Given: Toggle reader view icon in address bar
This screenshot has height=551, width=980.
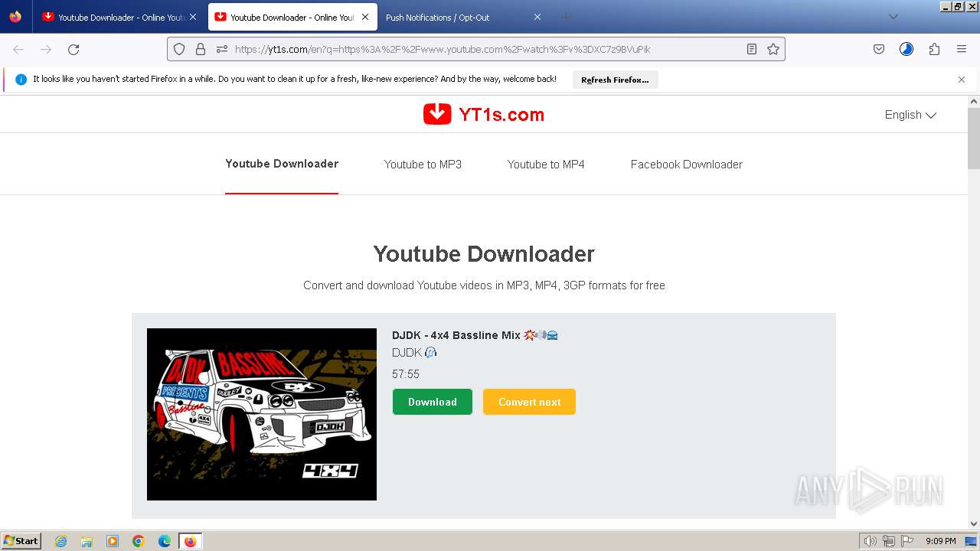Looking at the screenshot, I should 752,49.
